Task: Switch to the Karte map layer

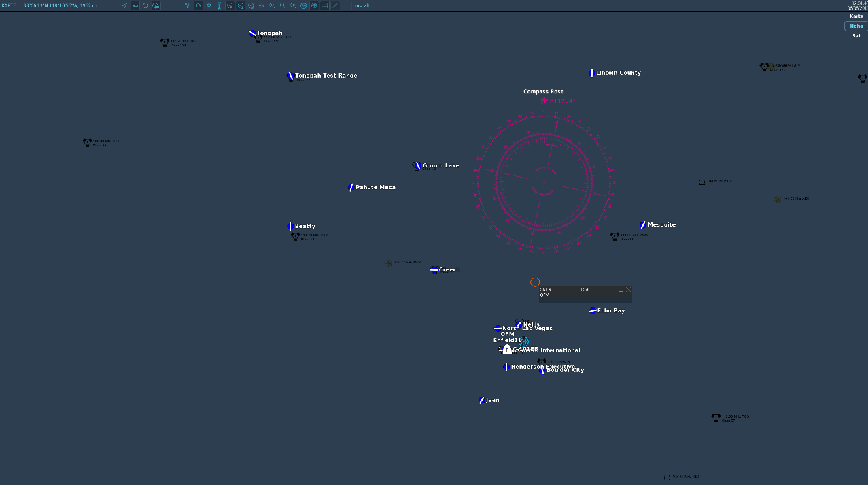Action: click(856, 16)
